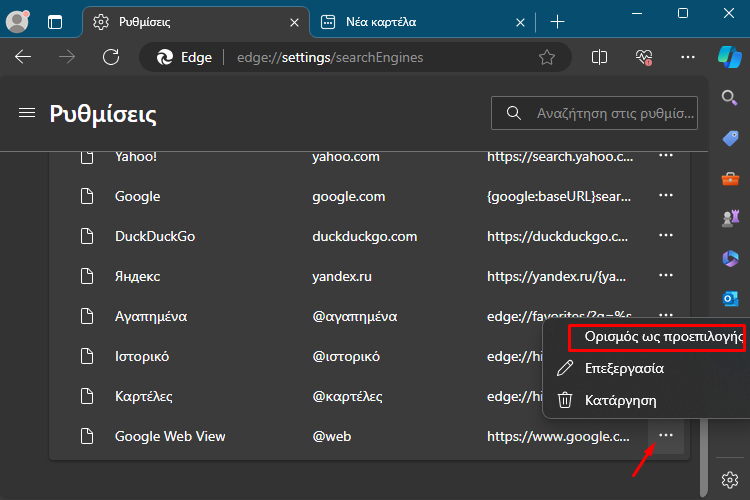Close the Νέα καρτέλα tab
The image size is (750, 500).
(520, 22)
